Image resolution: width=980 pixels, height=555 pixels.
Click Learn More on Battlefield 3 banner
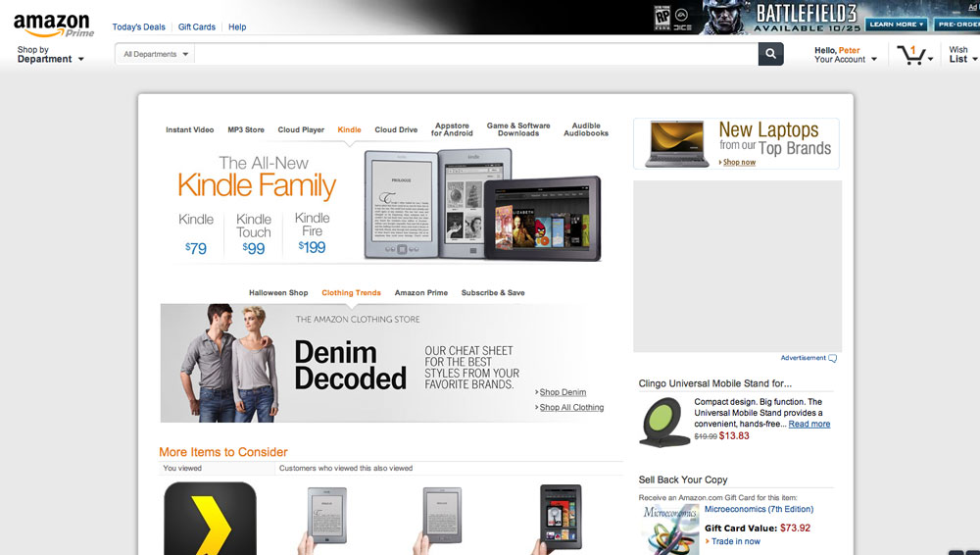(x=897, y=25)
